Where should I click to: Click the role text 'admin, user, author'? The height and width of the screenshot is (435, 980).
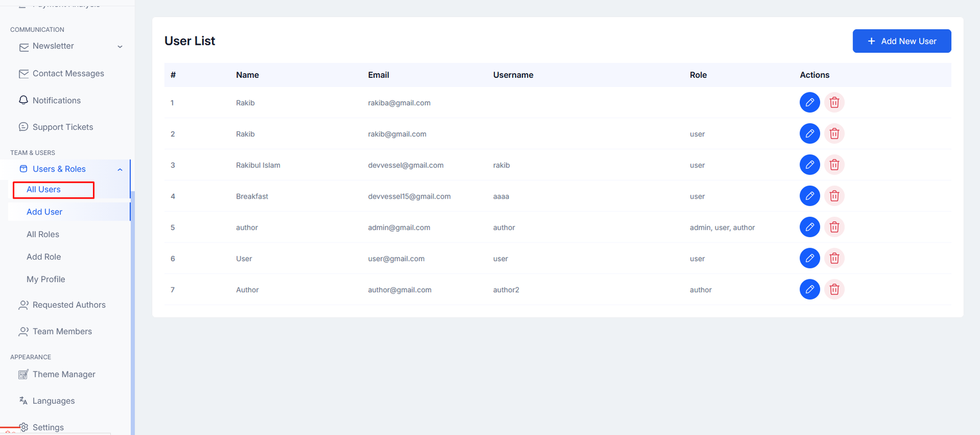pyautogui.click(x=722, y=228)
